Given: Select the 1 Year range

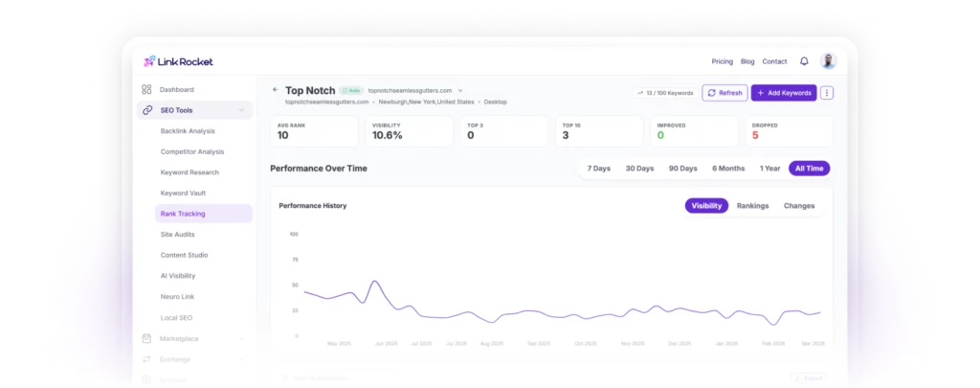Looking at the screenshot, I should coord(770,169).
